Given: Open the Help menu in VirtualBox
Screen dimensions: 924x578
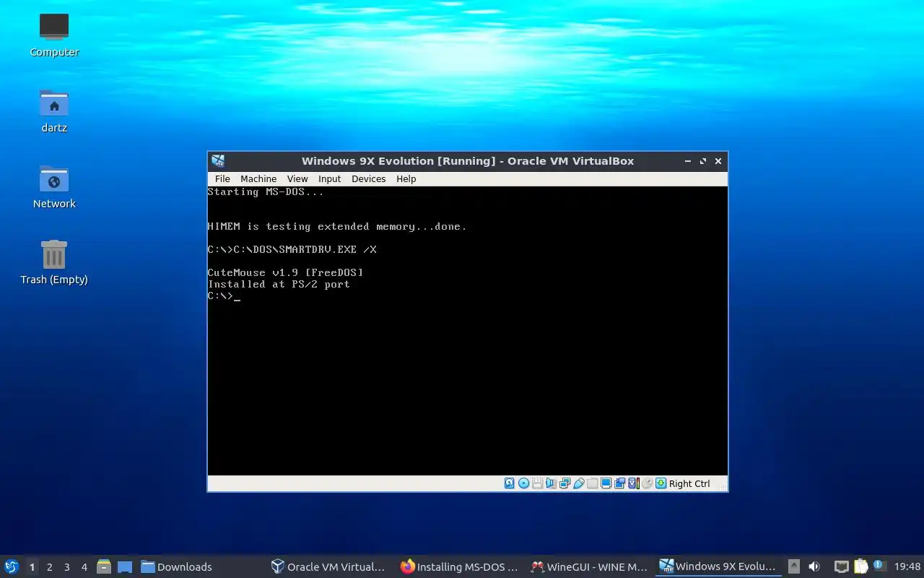Looking at the screenshot, I should tap(406, 178).
